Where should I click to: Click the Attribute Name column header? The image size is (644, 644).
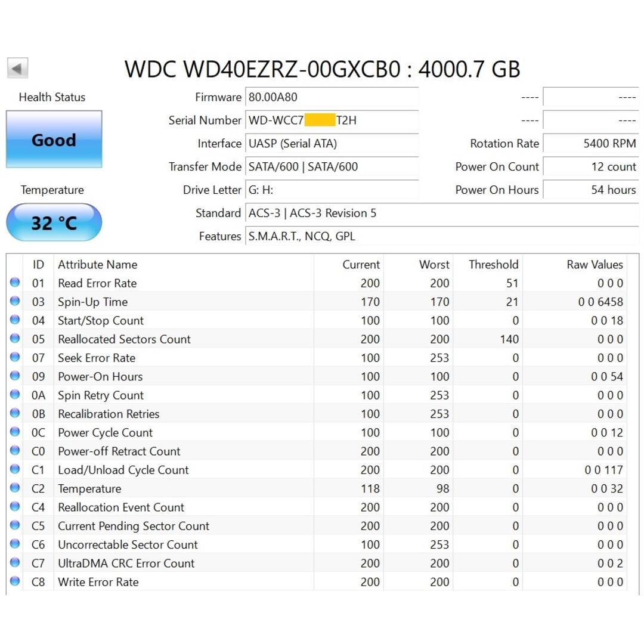(184, 265)
